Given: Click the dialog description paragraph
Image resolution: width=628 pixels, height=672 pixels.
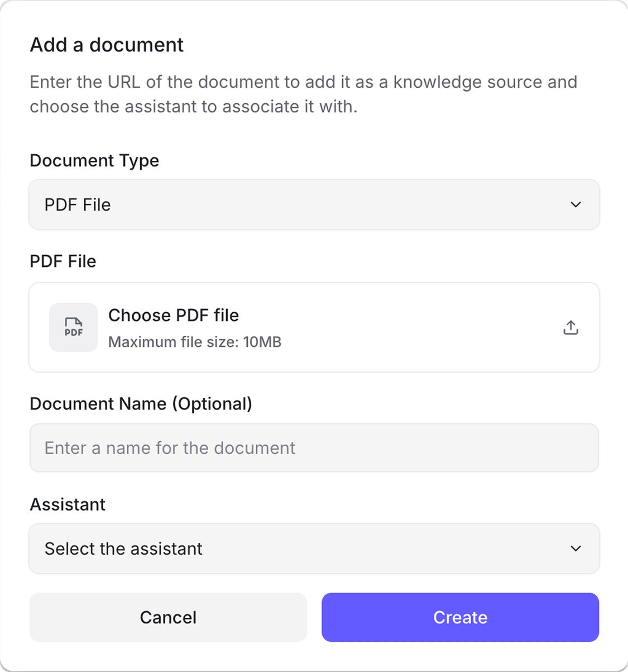Looking at the screenshot, I should [303, 94].
